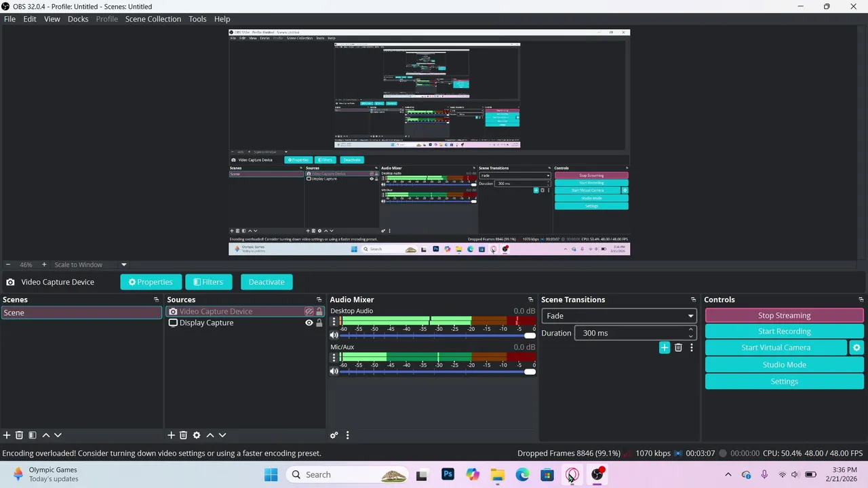Undock the Scenes panel
This screenshot has width=868, height=488.
(156, 300)
